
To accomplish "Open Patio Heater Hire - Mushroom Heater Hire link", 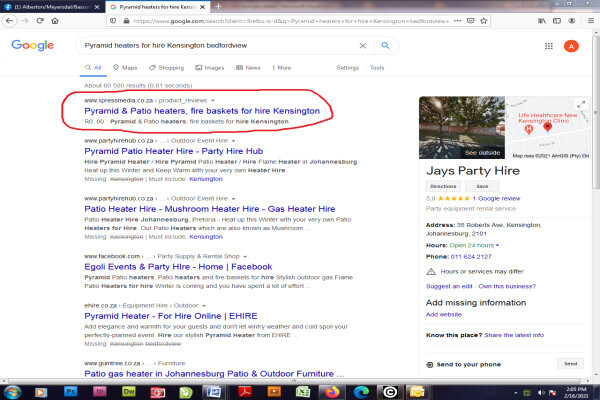I will [x=210, y=209].
